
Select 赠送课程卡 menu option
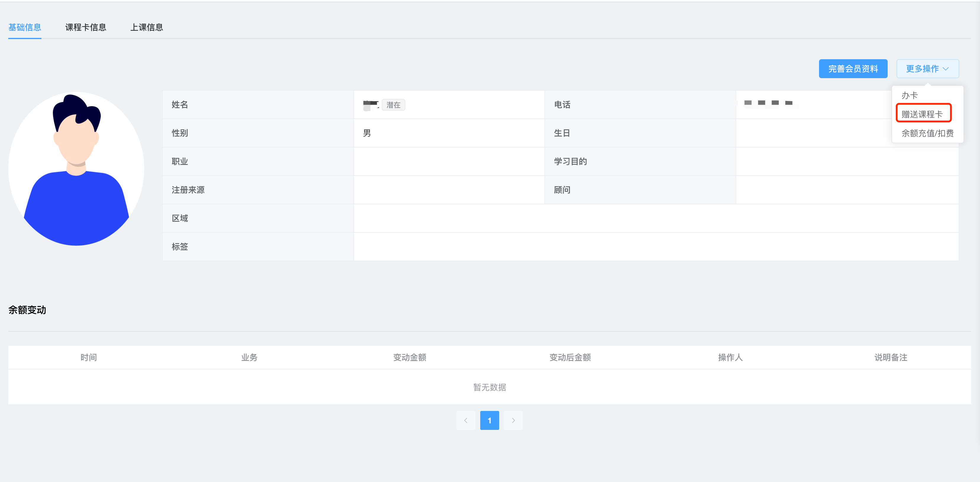click(x=922, y=114)
